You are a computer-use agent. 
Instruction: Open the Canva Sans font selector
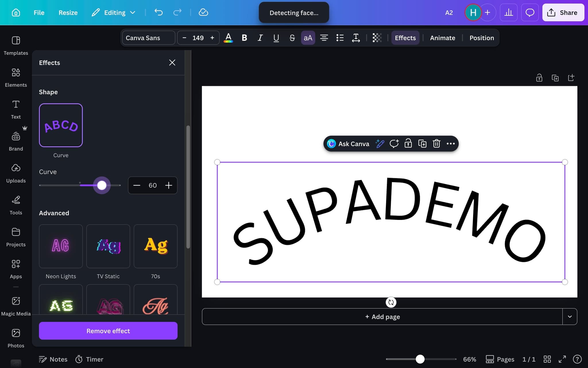pos(148,38)
